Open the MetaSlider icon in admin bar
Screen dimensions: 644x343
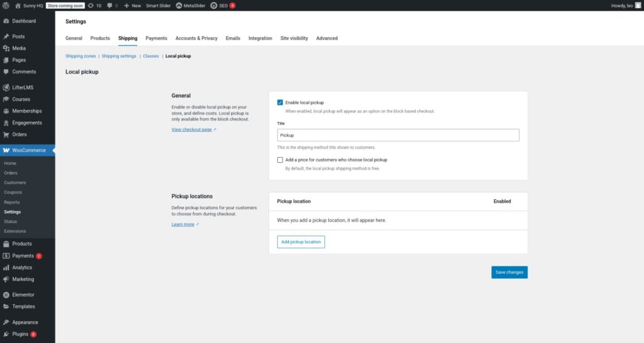179,6
